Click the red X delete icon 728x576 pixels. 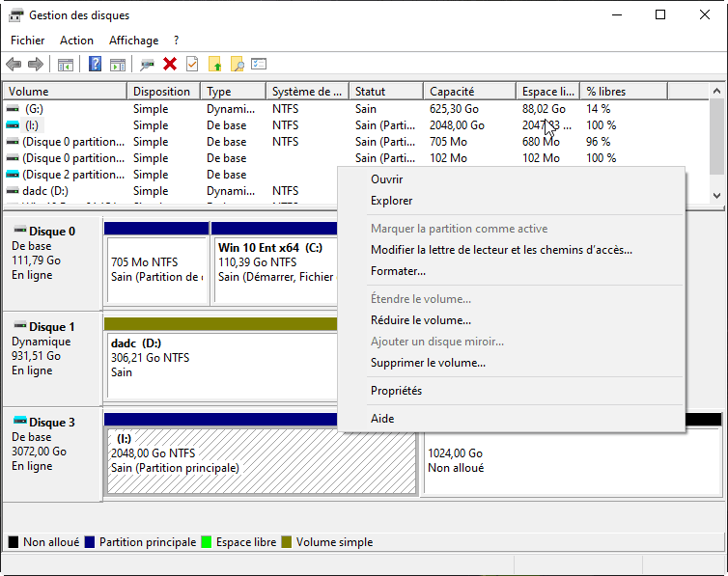point(170,65)
